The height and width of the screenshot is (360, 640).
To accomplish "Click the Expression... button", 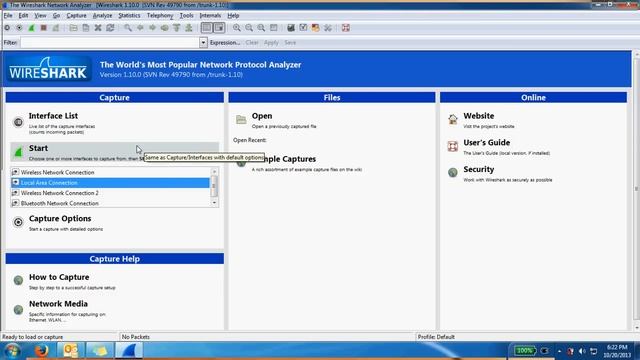I will coord(225,42).
